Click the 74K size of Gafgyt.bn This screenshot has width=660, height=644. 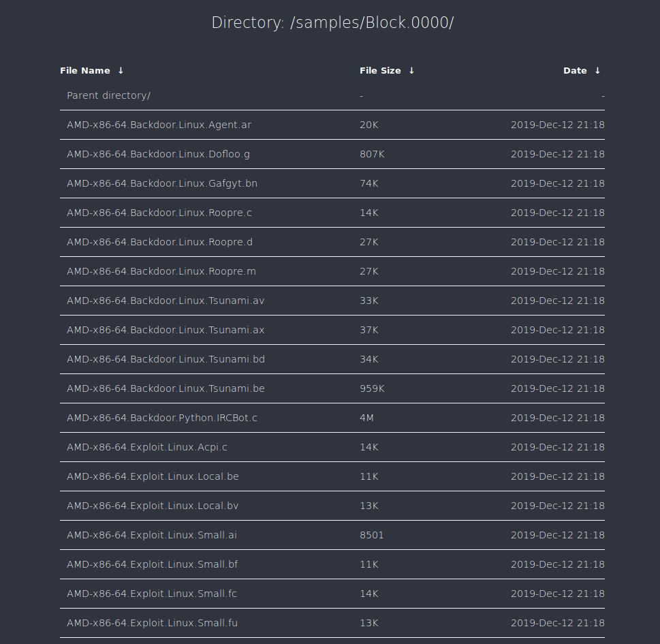pos(369,183)
